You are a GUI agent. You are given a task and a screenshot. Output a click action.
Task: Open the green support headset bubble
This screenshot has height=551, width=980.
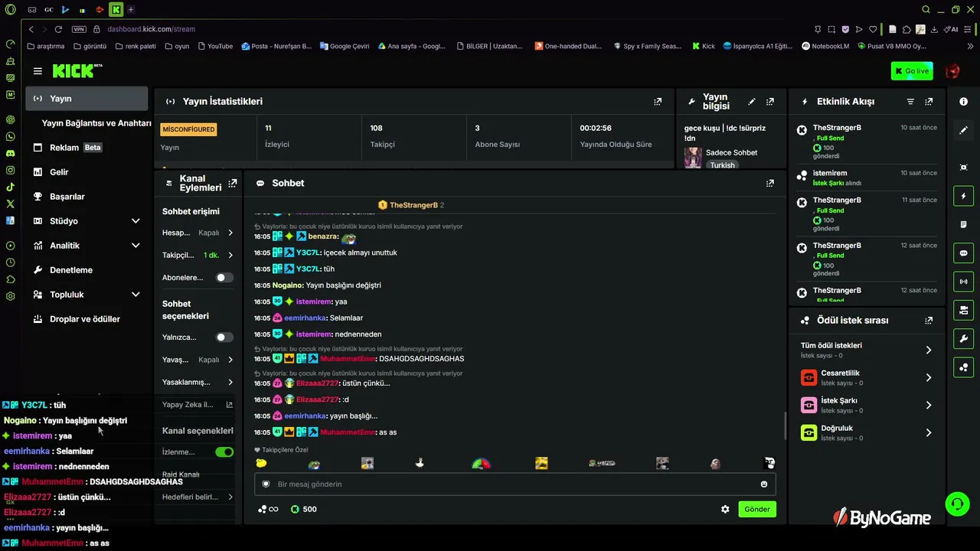click(x=957, y=504)
